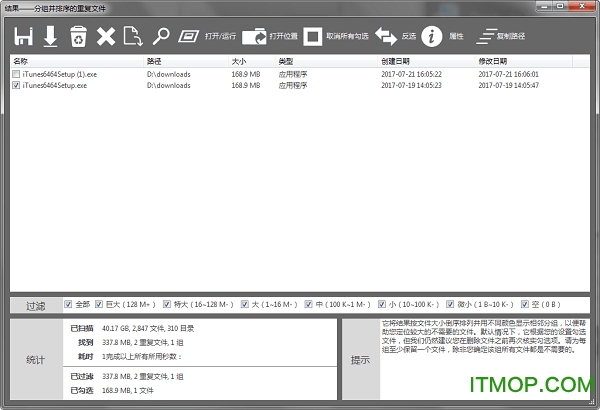Click modified date 2017-07-21 16:06:01

[x=509, y=74]
